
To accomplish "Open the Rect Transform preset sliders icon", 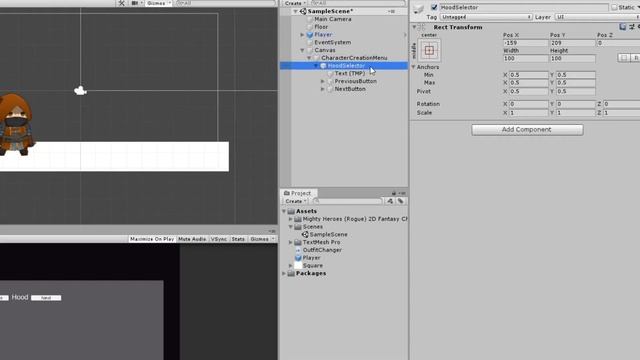I will [632, 27].
